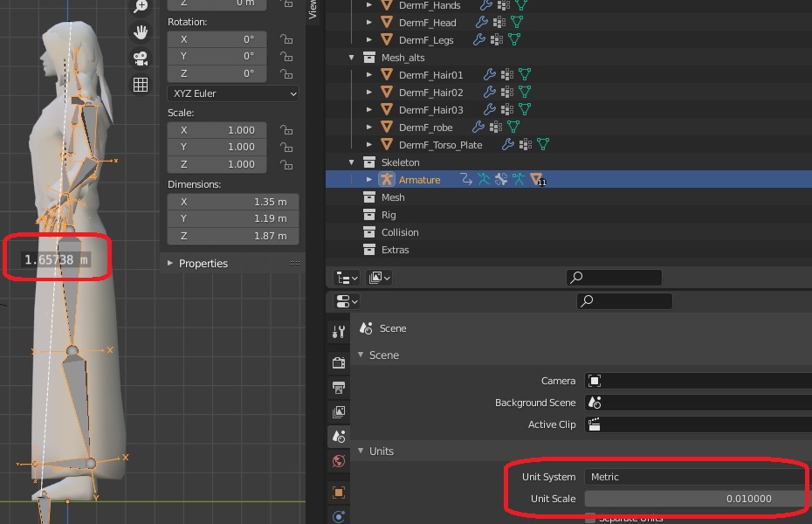812x524 pixels.
Task: Click the green mesh data icon for DermF_Hair01
Action: (x=525, y=74)
